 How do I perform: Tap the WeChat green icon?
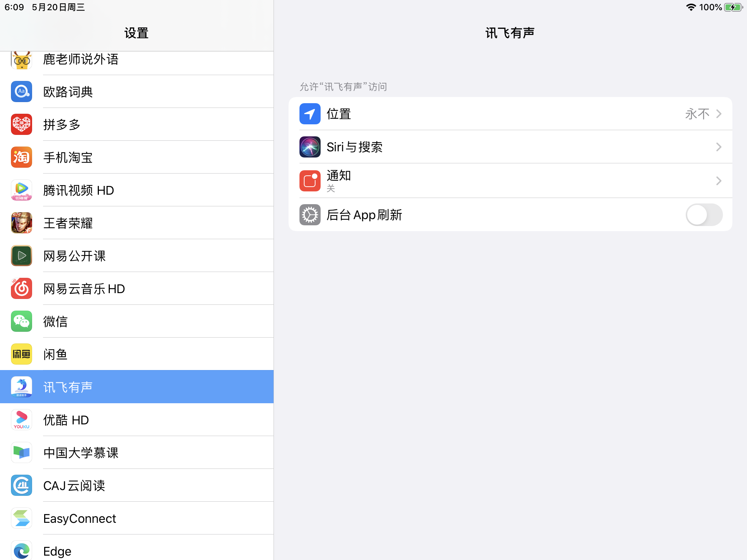pyautogui.click(x=22, y=321)
